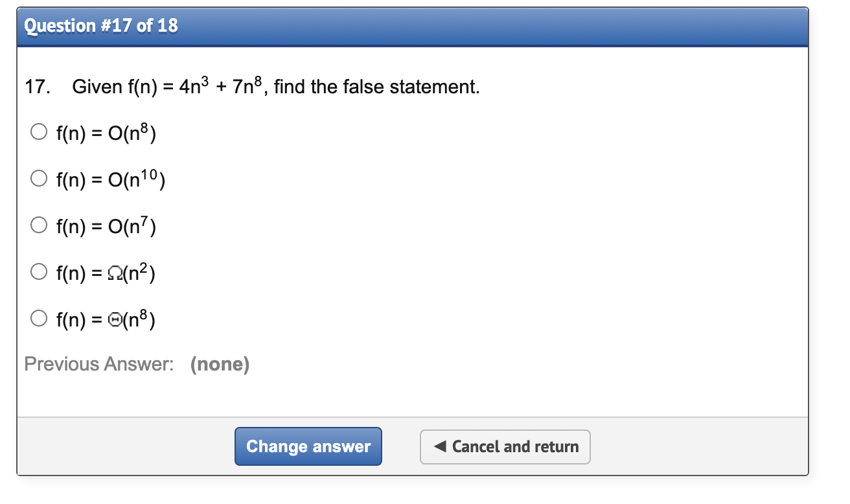Click the Cancel and return button
This screenshot has width=850, height=504.
click(x=505, y=446)
